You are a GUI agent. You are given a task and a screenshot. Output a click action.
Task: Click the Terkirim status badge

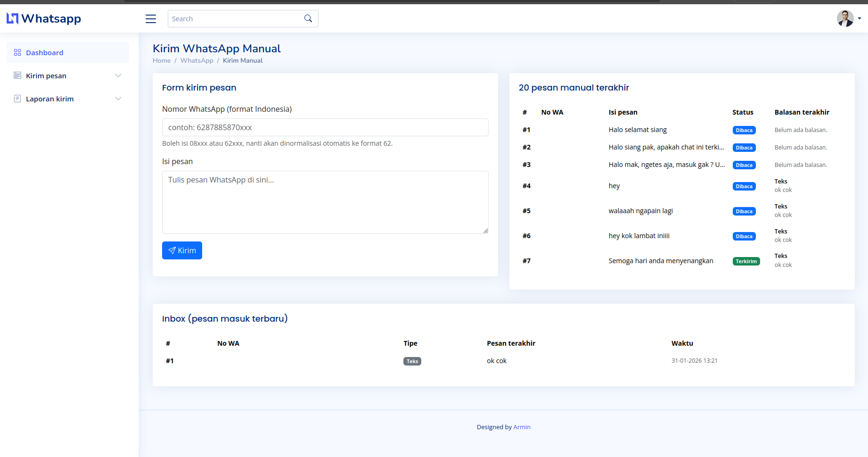[x=746, y=261]
